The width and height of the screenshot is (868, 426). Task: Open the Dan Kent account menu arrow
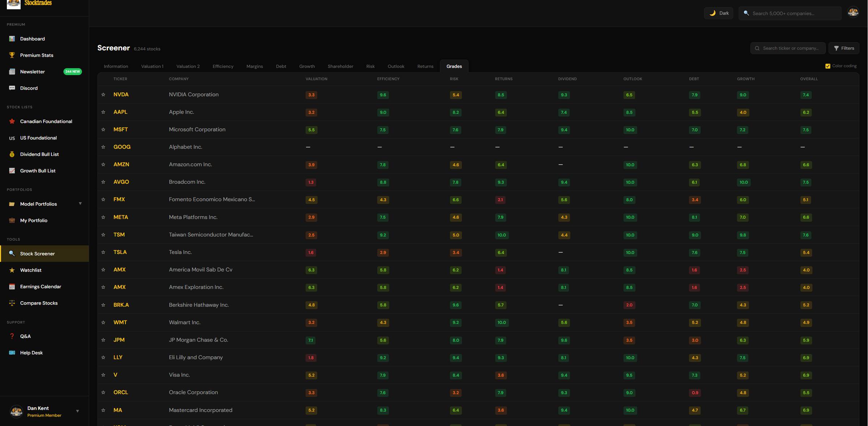tap(77, 411)
